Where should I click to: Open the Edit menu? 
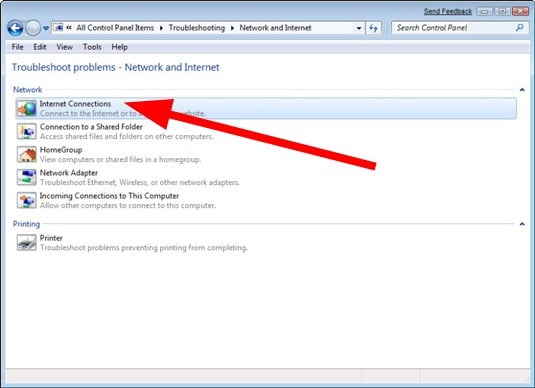(40, 47)
